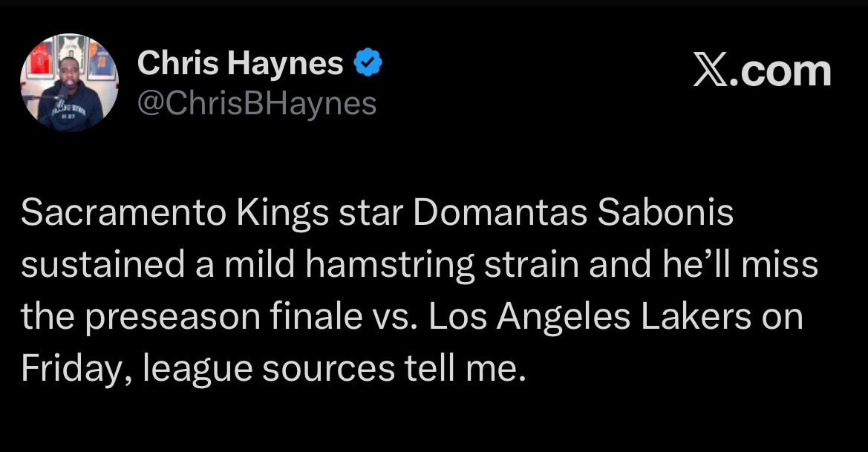This screenshot has height=452, width=868.
Task: Open the Chris Haynes display name
Action: click(241, 65)
